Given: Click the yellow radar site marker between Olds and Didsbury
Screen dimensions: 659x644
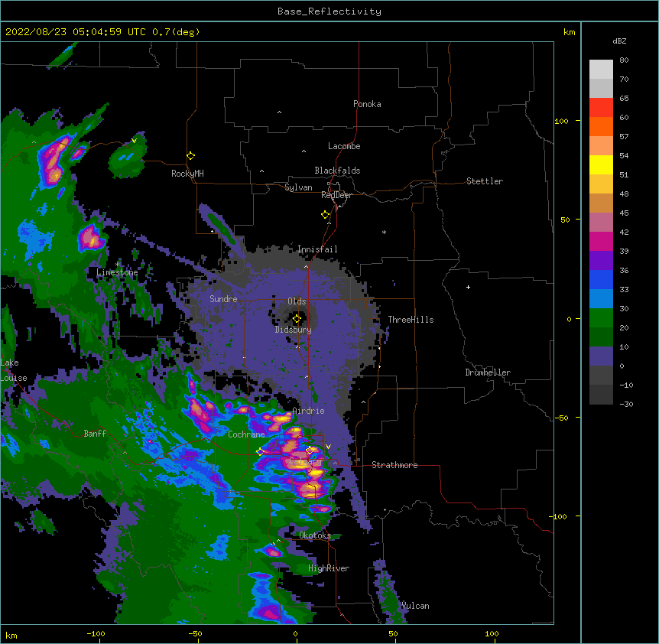Looking at the screenshot, I should [x=297, y=319].
